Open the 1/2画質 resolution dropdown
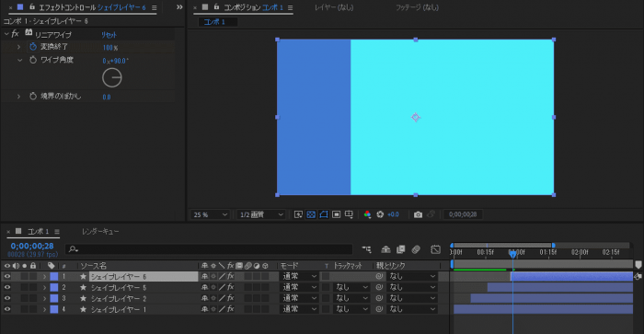 click(x=261, y=214)
